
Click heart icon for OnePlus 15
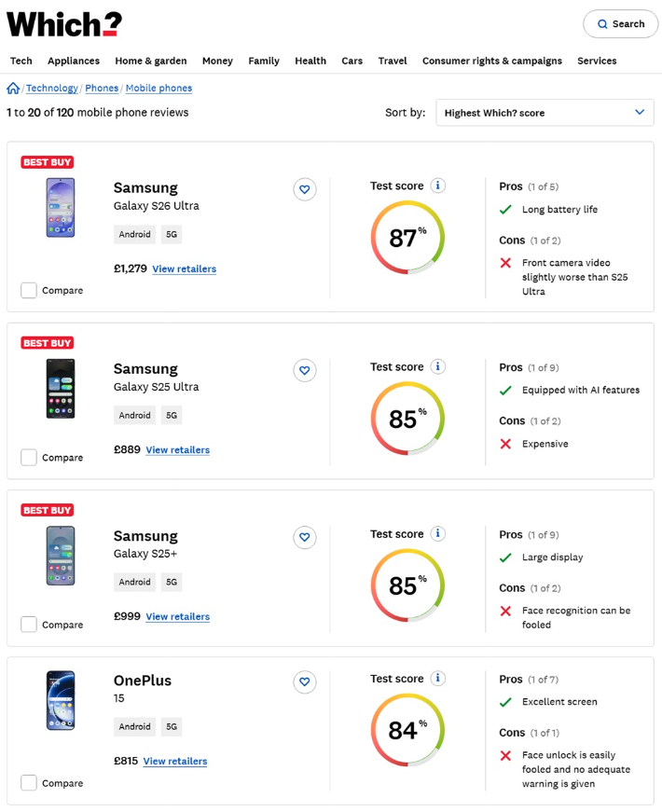[303, 681]
